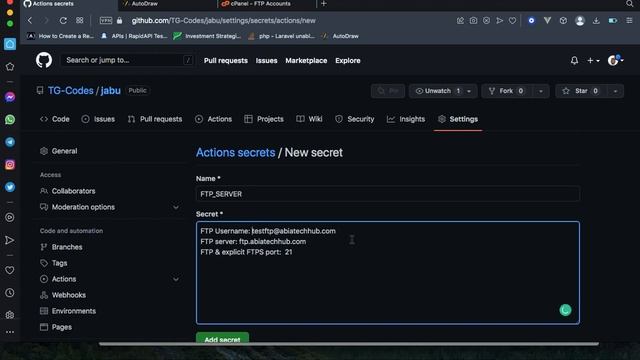Open the Security tab
Viewport: 640px width, 360px height.
click(354, 119)
